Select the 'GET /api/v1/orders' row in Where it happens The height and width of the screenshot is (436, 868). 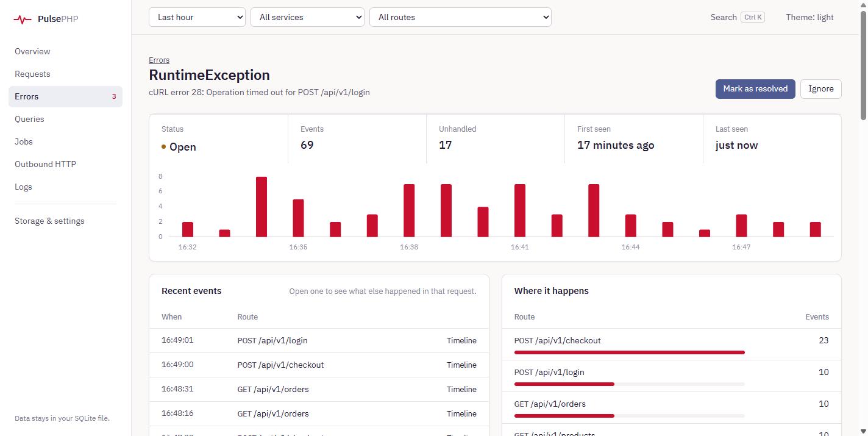click(x=672, y=407)
